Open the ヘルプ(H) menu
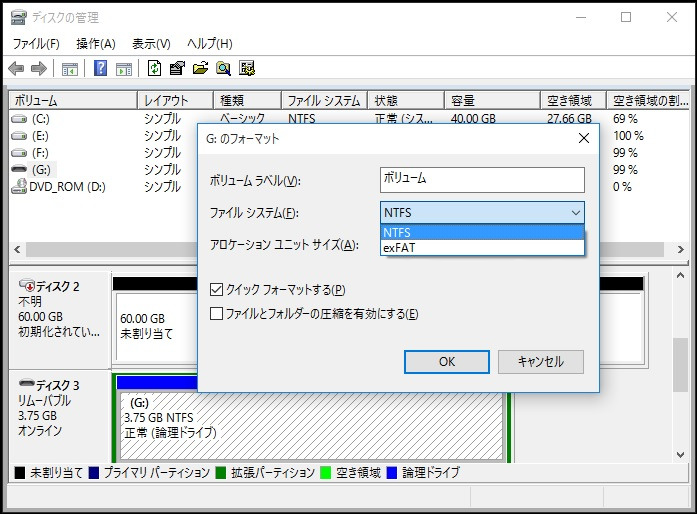Viewport: 697px width, 514px height. (x=209, y=44)
